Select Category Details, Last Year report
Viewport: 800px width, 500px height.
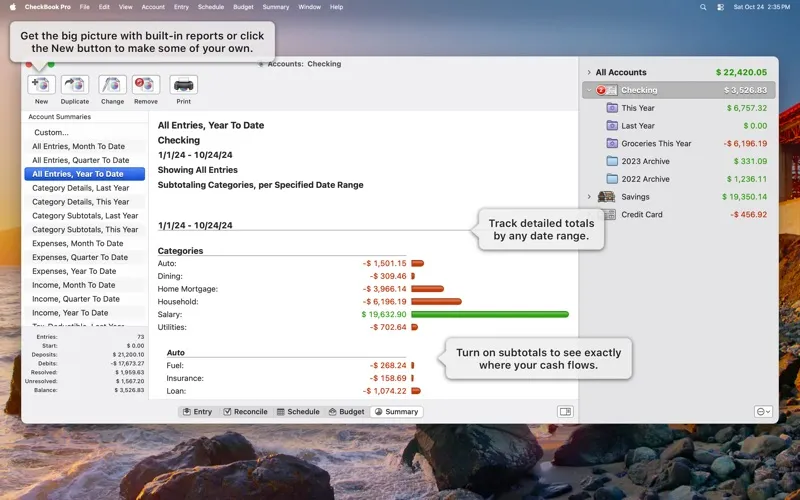coord(85,188)
